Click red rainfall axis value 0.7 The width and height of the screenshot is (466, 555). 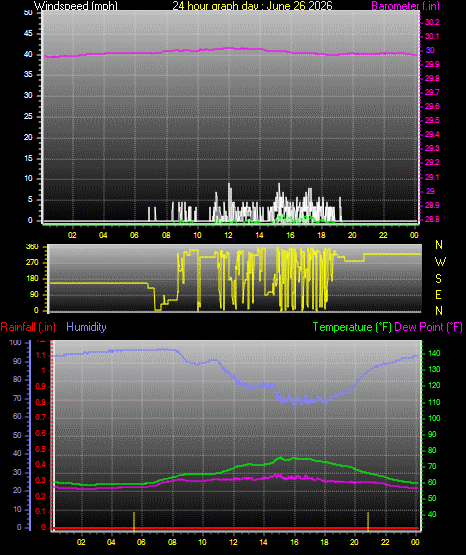click(x=41, y=417)
